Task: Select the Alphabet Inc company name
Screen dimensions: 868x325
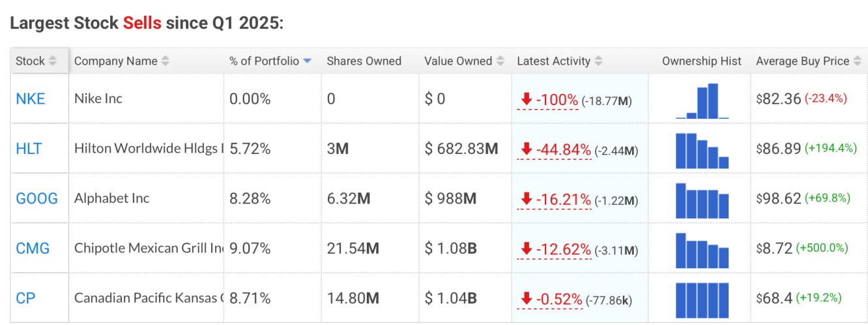Action: coord(112,198)
